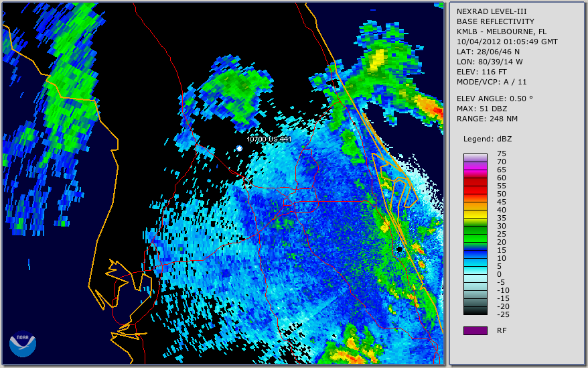Select the 'LON: 80/39/14 W' text
588x368 pixels.
click(x=490, y=62)
